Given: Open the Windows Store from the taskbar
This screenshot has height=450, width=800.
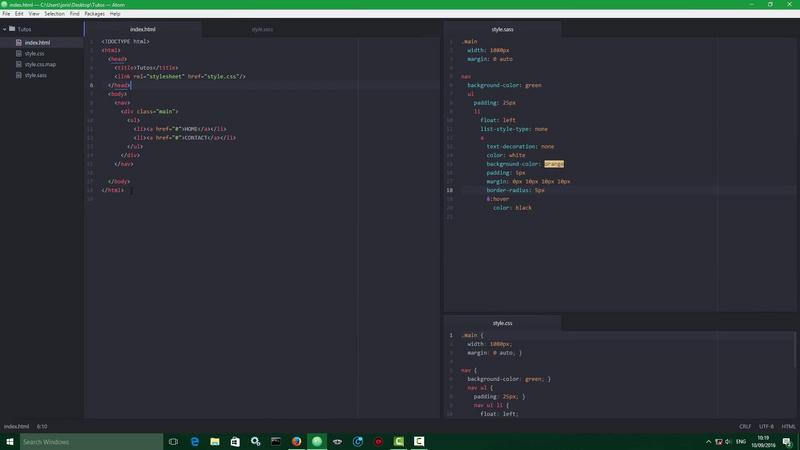Looking at the screenshot, I should tap(235, 441).
